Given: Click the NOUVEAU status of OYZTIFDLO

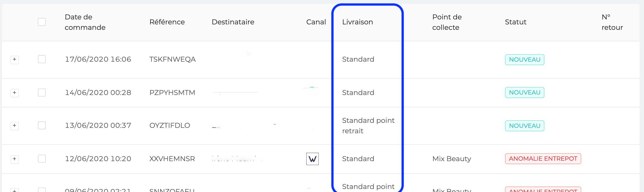Looking at the screenshot, I should coord(524,126).
